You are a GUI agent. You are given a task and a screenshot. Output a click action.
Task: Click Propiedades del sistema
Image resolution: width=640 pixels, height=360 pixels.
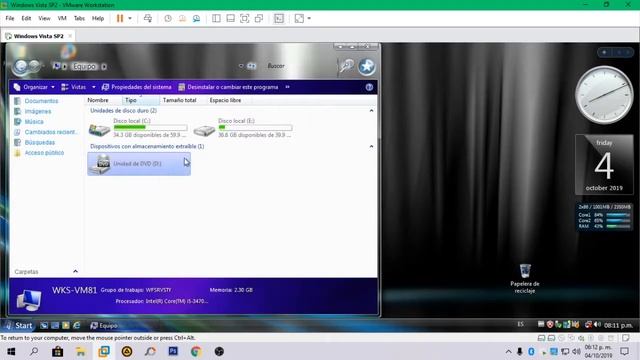click(x=136, y=87)
